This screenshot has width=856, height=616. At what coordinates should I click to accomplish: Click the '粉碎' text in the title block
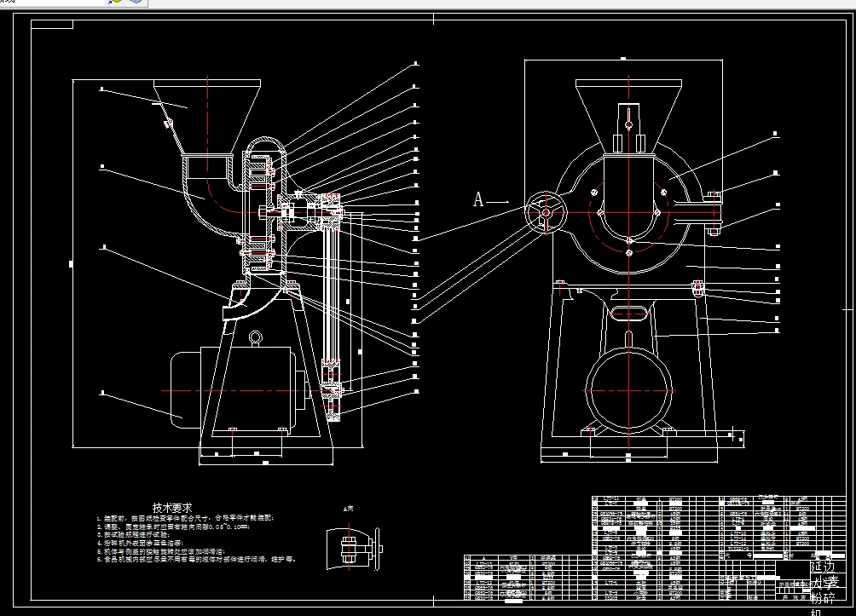(x=822, y=598)
